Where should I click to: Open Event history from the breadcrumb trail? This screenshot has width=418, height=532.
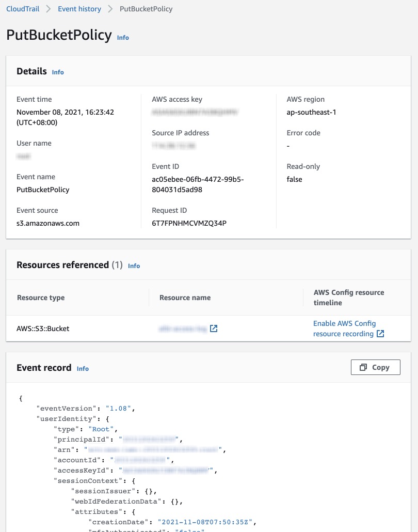coord(79,9)
